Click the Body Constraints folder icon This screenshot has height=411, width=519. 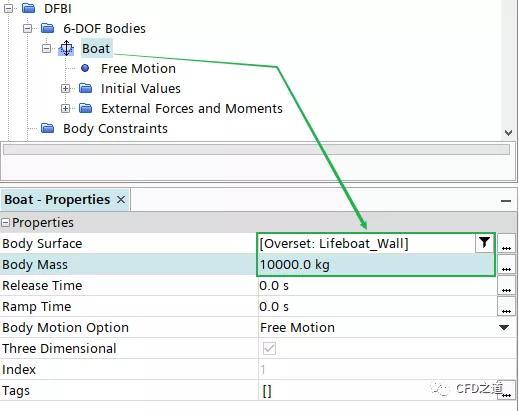click(48, 128)
